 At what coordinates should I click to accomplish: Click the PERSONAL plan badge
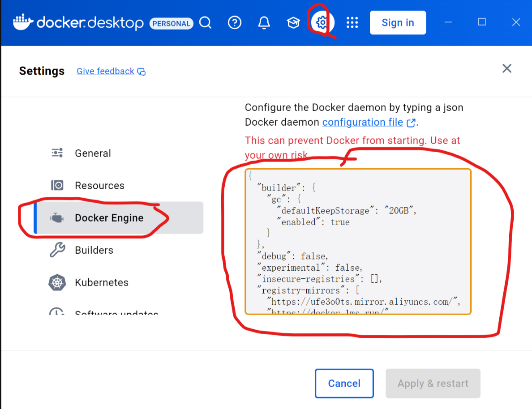172,23
